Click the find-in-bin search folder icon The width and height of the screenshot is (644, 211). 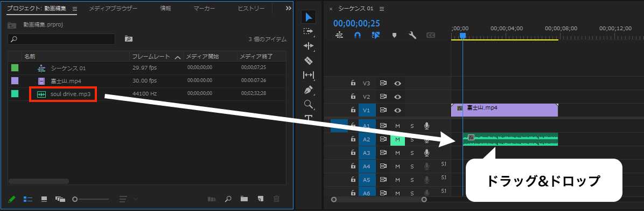click(129, 39)
